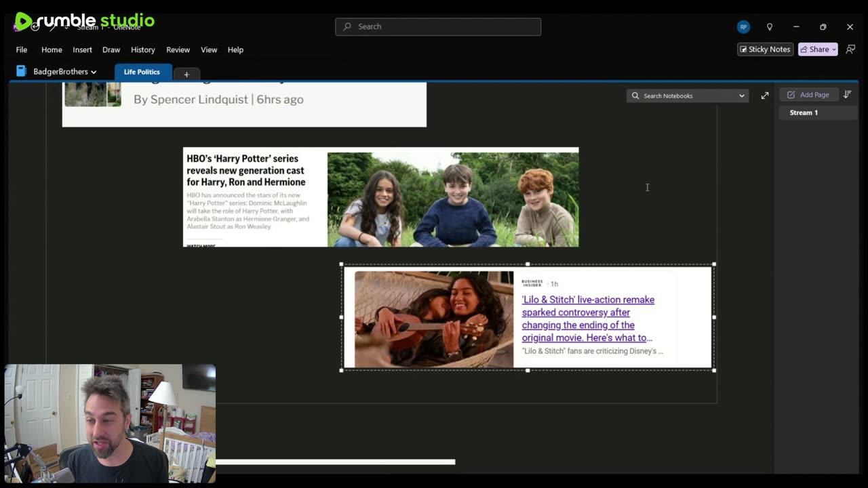Open the RP account profile icon

tap(743, 27)
